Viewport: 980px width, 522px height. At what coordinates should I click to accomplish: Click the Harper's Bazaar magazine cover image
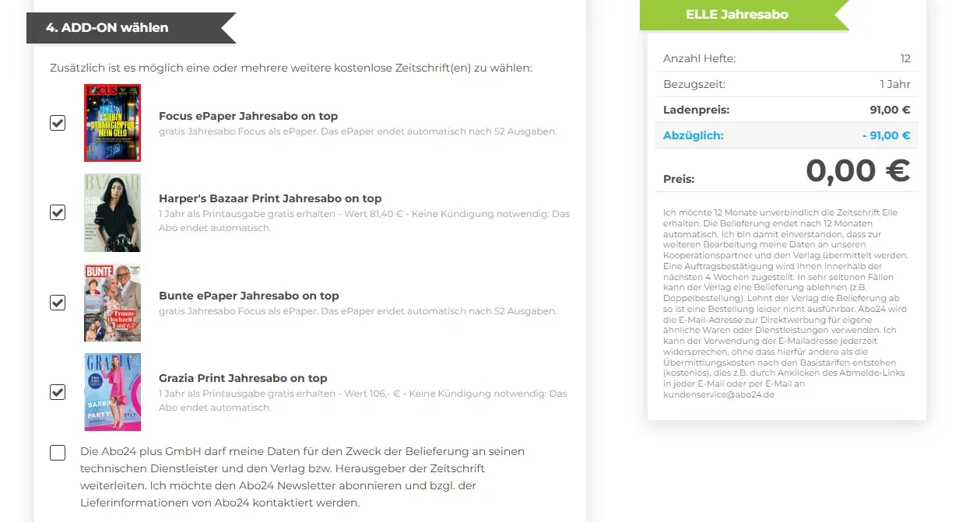(x=112, y=212)
